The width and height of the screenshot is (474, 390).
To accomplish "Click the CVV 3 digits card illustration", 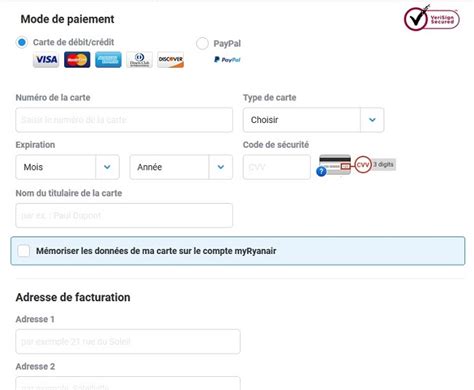I will pyautogui.click(x=357, y=165).
